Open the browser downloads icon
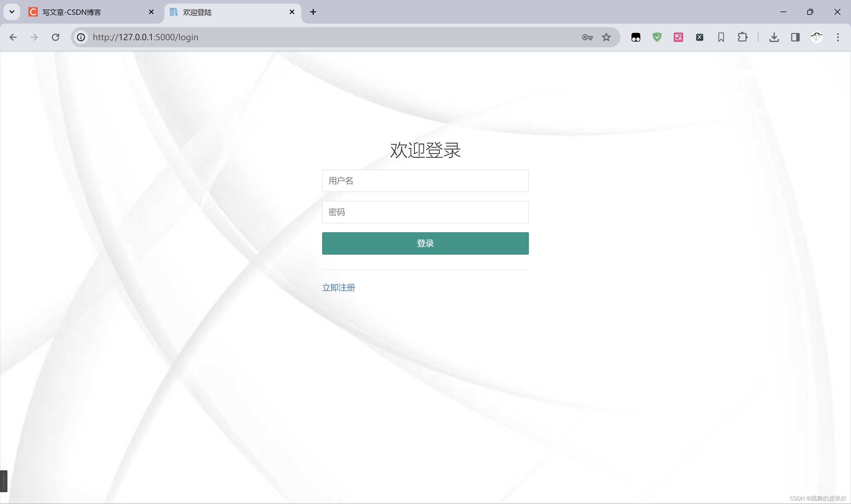This screenshot has width=851, height=504. click(x=774, y=37)
